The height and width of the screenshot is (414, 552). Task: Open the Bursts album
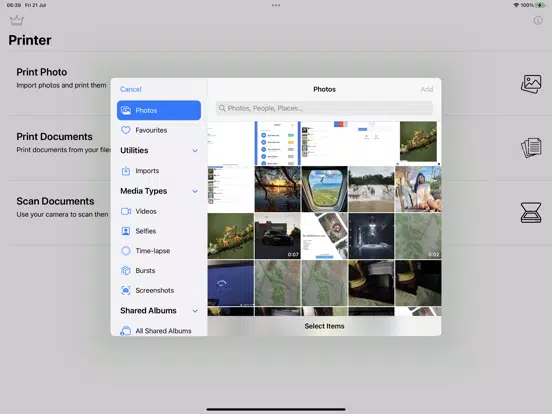[x=159, y=270]
